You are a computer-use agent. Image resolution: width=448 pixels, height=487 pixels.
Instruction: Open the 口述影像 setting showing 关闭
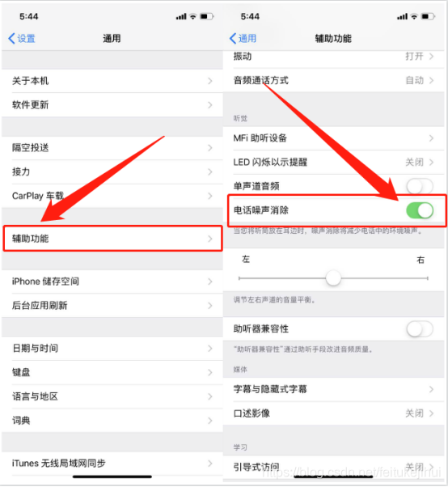coord(333,413)
